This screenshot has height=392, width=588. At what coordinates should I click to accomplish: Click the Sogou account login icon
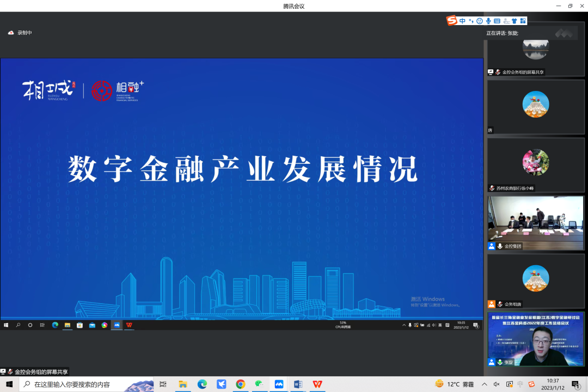[x=506, y=21]
